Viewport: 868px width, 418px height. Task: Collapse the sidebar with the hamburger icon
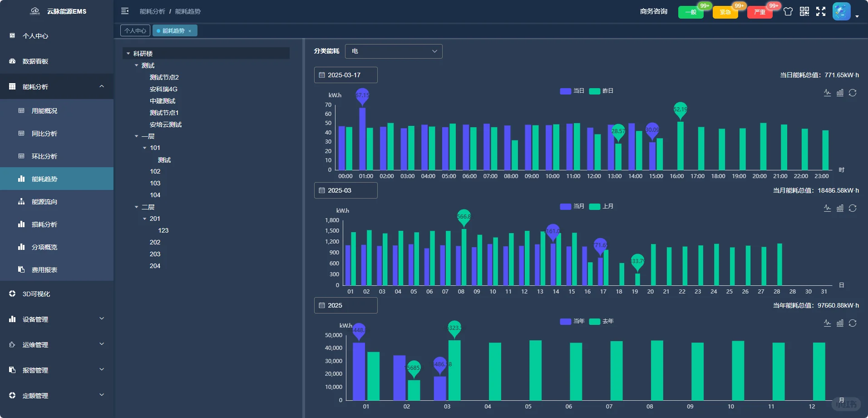(x=125, y=11)
